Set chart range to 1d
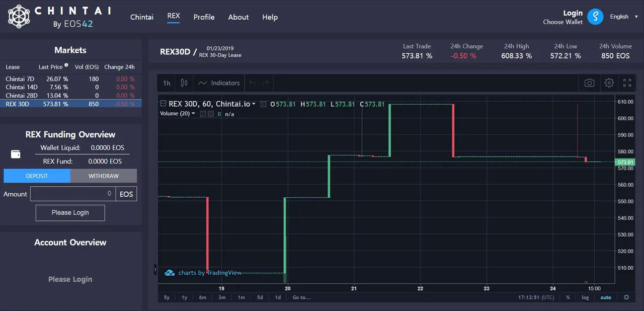The height and width of the screenshot is (311, 644). point(278,297)
